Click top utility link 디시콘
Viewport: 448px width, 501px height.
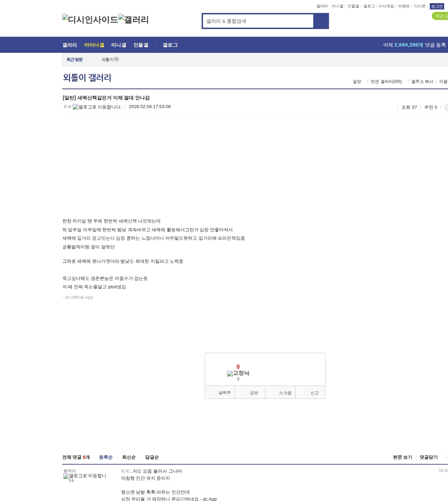click(x=420, y=6)
